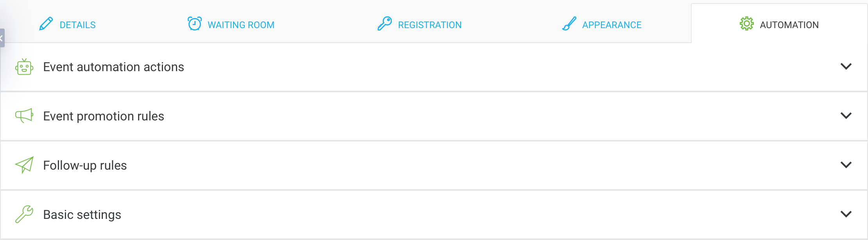Click the paintbrush Appearance icon
This screenshot has width=868, height=240.
[x=569, y=24]
